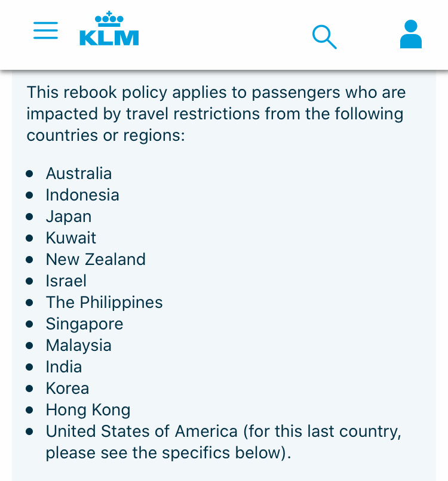This screenshot has width=448, height=481.
Task: Click on Singapore in the country list
Action: pos(84,324)
